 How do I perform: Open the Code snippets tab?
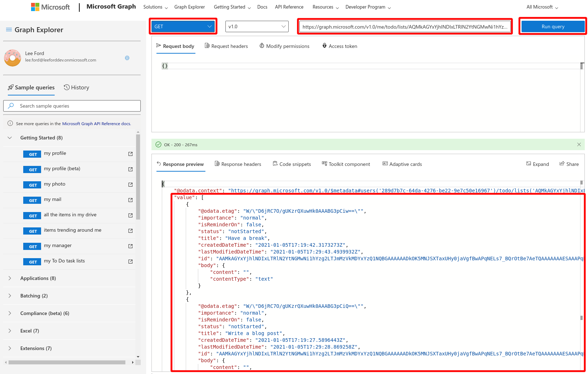tap(292, 164)
